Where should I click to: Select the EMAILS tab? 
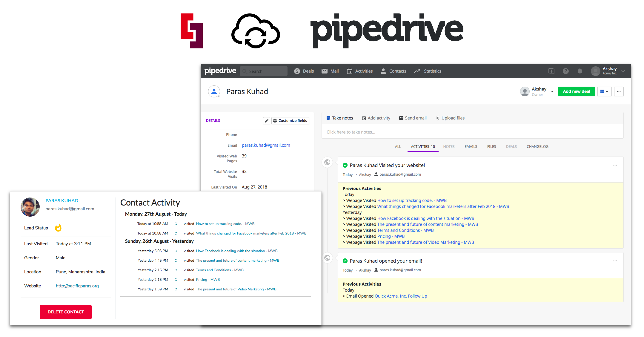(x=471, y=147)
